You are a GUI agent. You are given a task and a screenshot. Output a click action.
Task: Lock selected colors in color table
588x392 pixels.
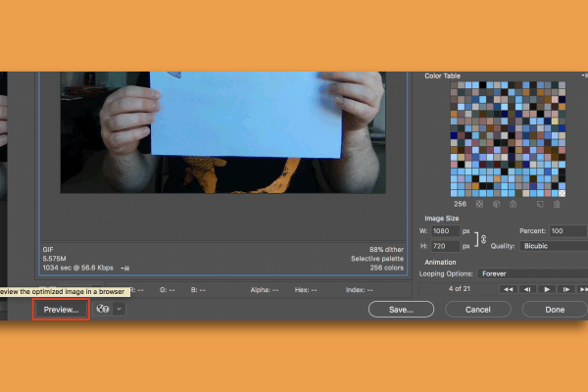[x=513, y=204]
